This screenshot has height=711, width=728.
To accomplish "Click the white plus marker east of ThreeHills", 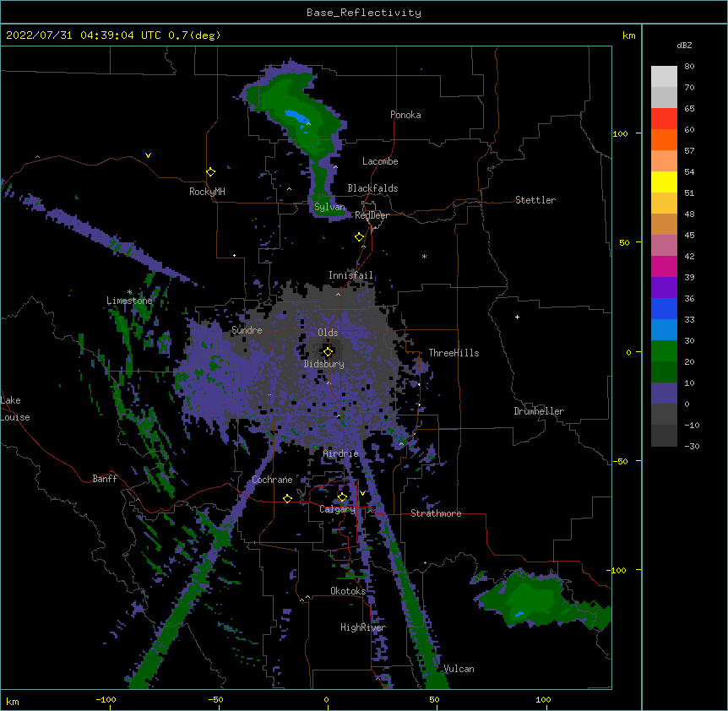I will point(517,317).
